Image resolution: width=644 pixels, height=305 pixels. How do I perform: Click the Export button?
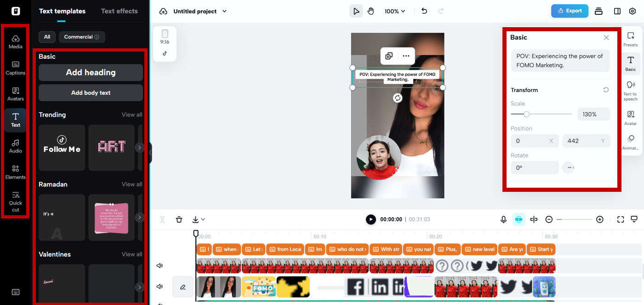[x=570, y=11]
